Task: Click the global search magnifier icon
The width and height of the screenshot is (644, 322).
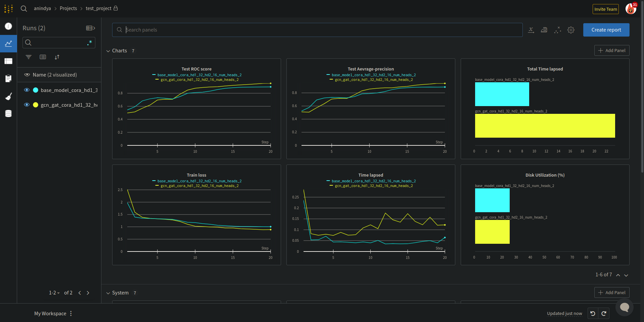Action: [24, 8]
